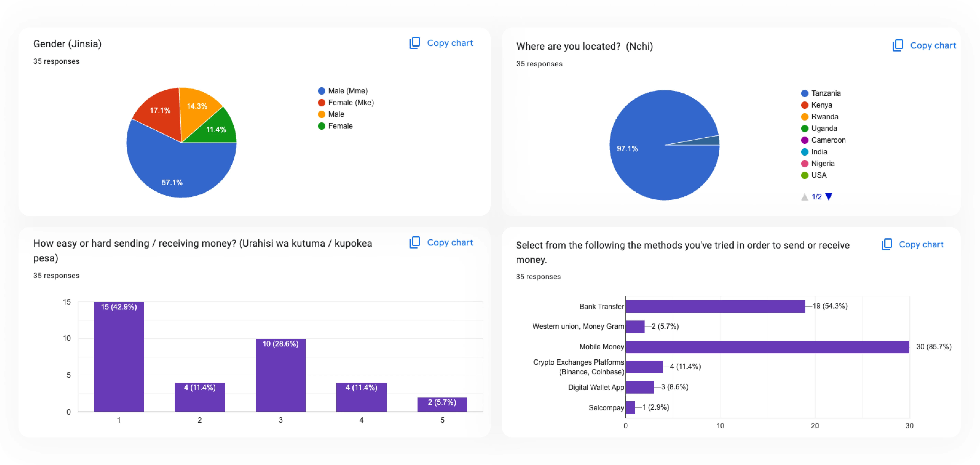Click copy icon on location chart

(898, 46)
